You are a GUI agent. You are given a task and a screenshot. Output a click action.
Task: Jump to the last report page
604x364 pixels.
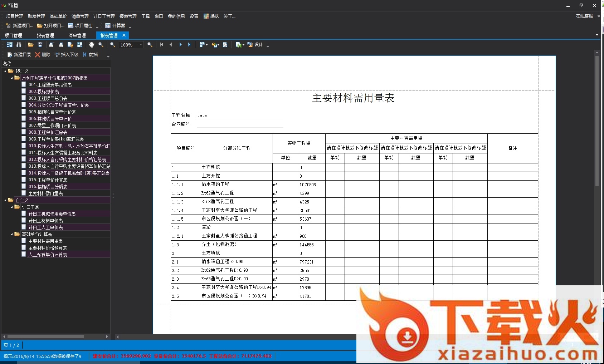[190, 45]
